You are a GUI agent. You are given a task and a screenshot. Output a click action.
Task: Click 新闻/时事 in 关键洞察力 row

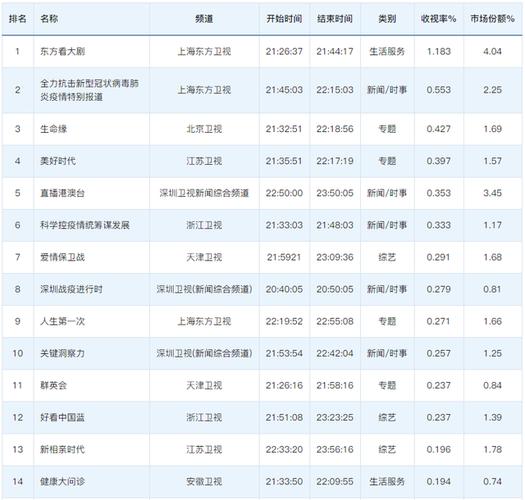[x=387, y=353]
